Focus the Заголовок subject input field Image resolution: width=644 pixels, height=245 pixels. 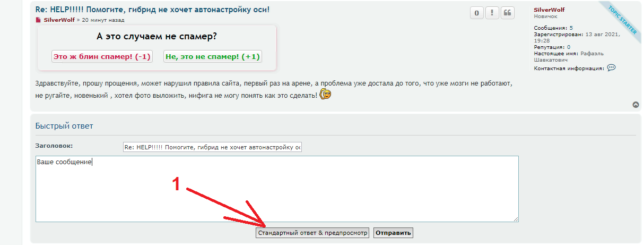(212, 147)
